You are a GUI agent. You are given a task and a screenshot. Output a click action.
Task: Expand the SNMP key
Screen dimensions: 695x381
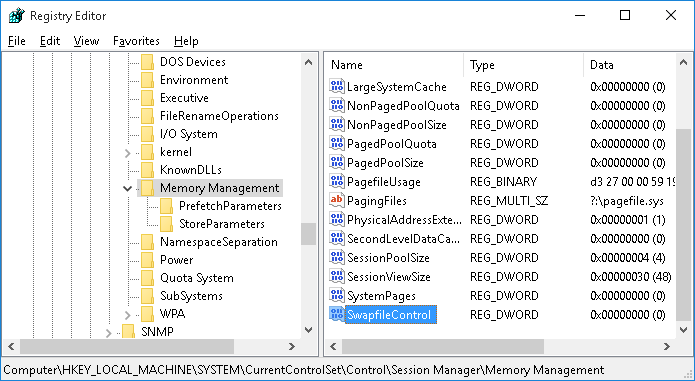click(109, 333)
